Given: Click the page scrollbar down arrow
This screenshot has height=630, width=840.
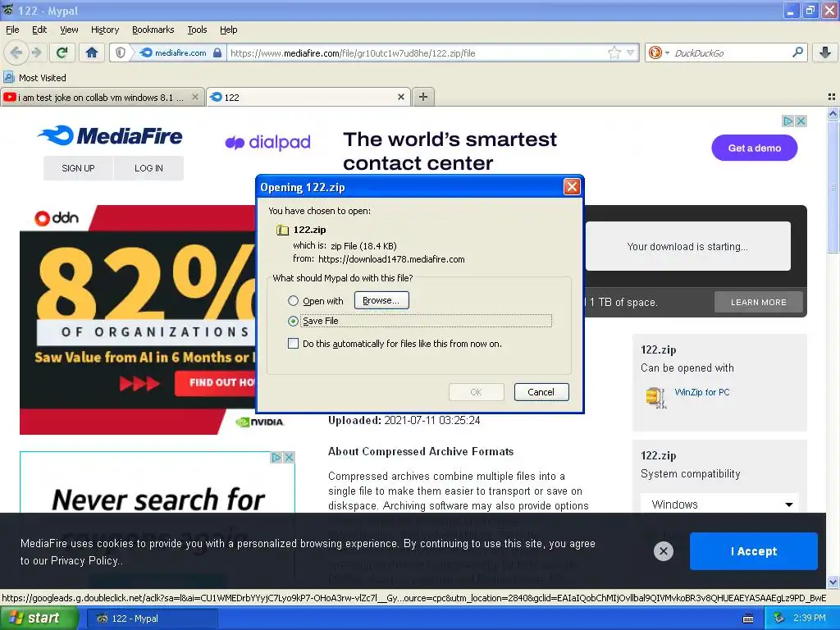Looking at the screenshot, I should pos(833,582).
